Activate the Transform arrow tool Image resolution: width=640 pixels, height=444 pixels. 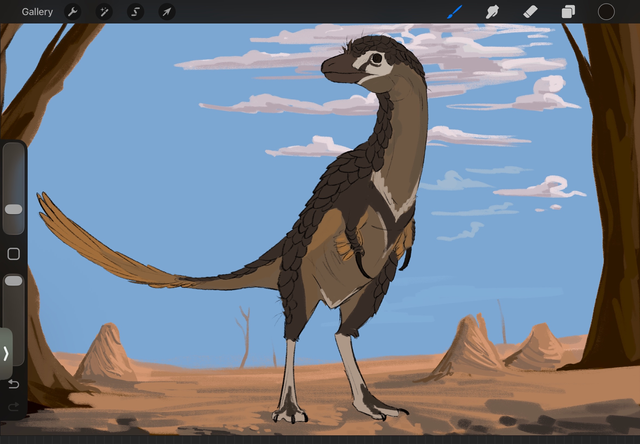(x=167, y=12)
